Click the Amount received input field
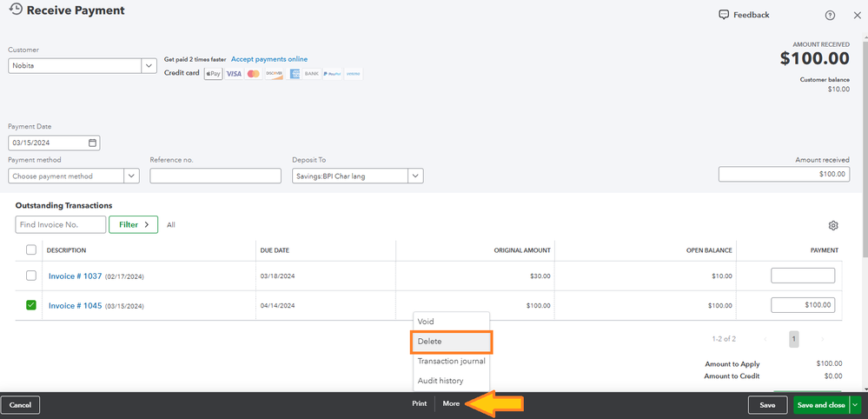Image resolution: width=868 pixels, height=419 pixels. [x=784, y=174]
